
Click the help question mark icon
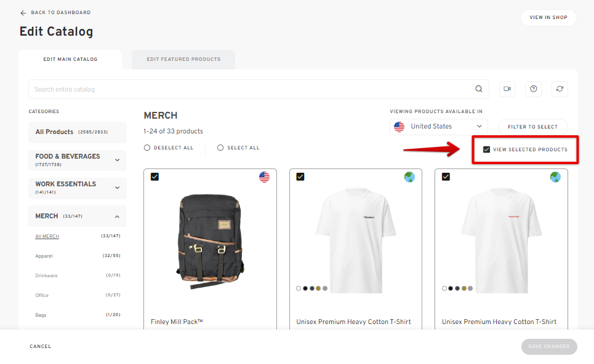coord(534,89)
